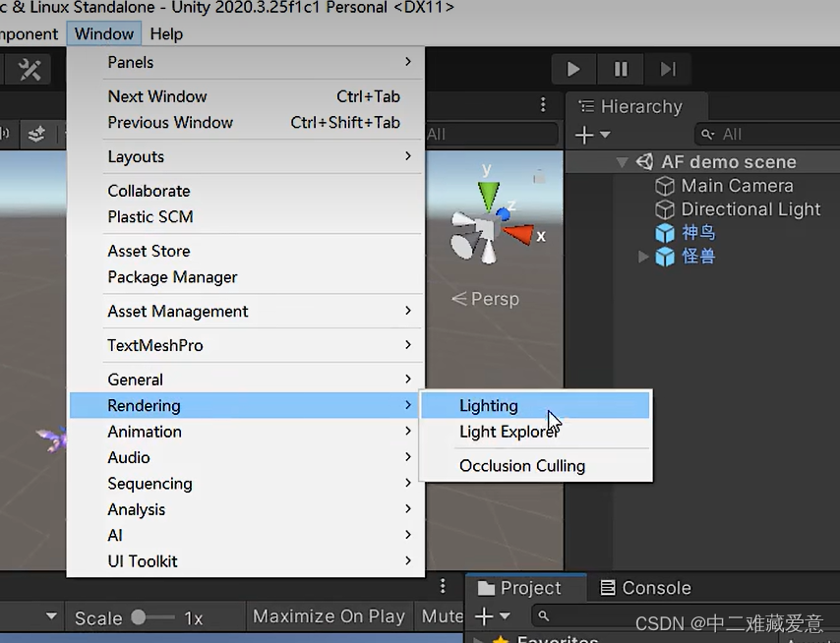Select the 神鸟 prefab object

pyautogui.click(x=698, y=232)
